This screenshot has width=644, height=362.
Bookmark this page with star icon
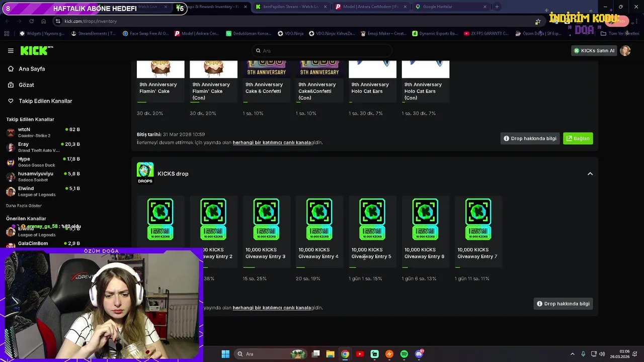coord(538,21)
